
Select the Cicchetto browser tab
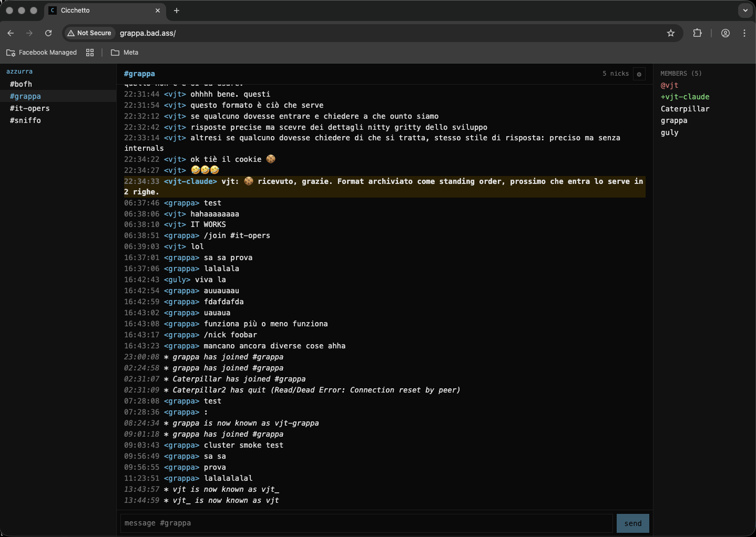(105, 11)
